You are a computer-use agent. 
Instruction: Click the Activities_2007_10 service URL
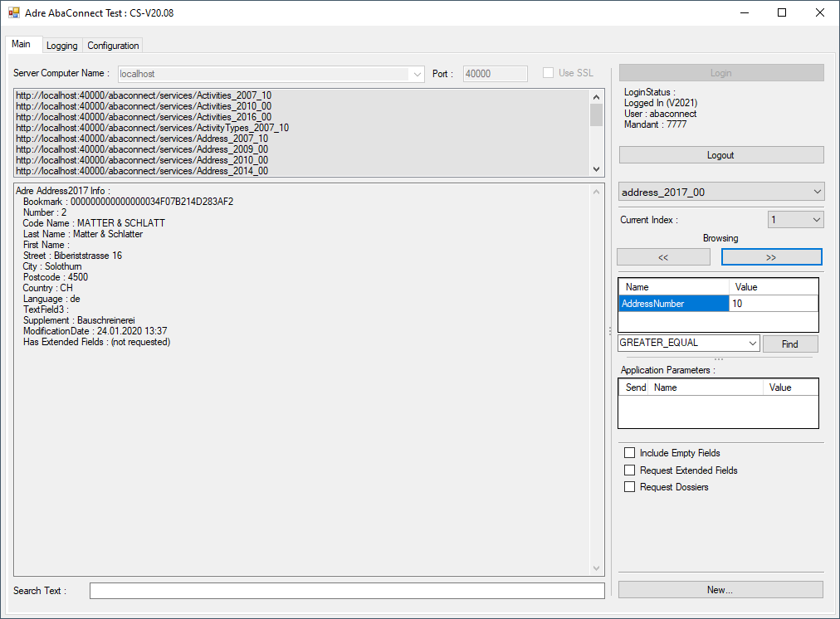[x=144, y=95]
